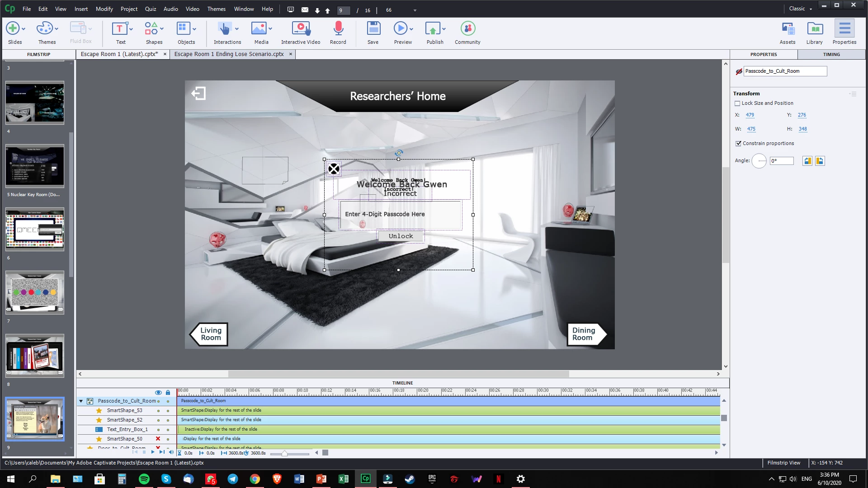Open the Preview dropdown arrow
This screenshot has height=488, width=868.
click(x=411, y=29)
